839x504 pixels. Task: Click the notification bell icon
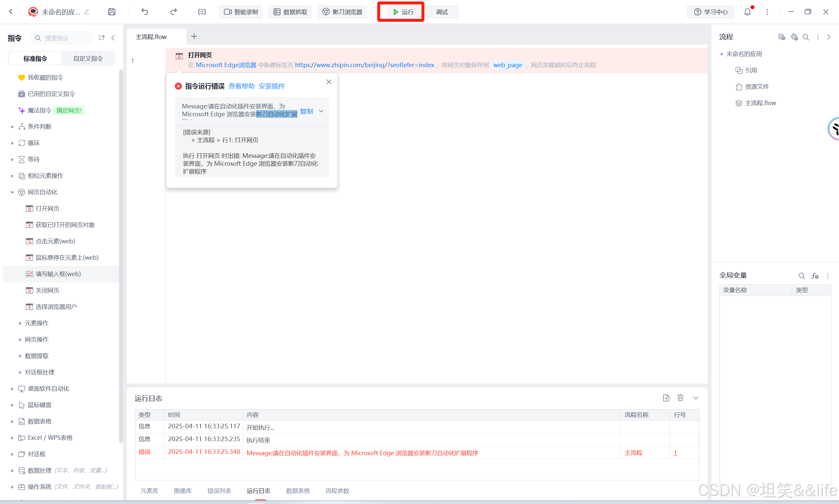click(747, 12)
